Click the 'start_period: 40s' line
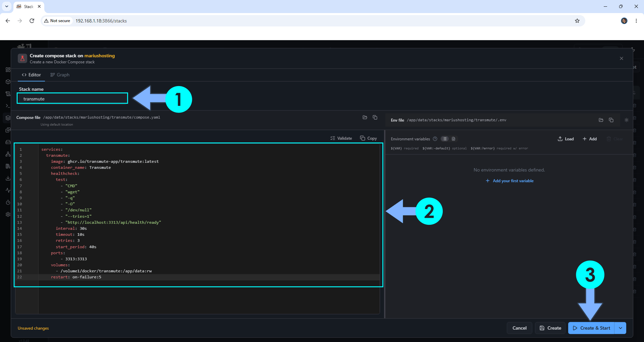Screen dimensions: 644x342 76,247
